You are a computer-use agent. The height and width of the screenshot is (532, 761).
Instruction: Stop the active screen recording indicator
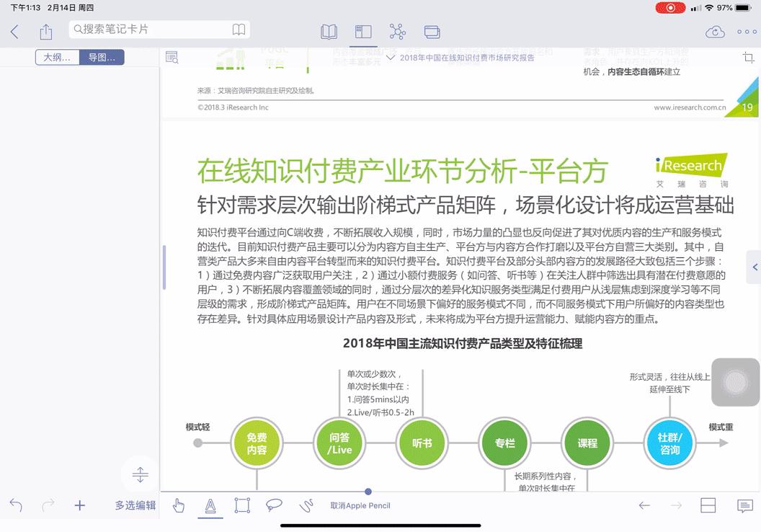tap(671, 8)
